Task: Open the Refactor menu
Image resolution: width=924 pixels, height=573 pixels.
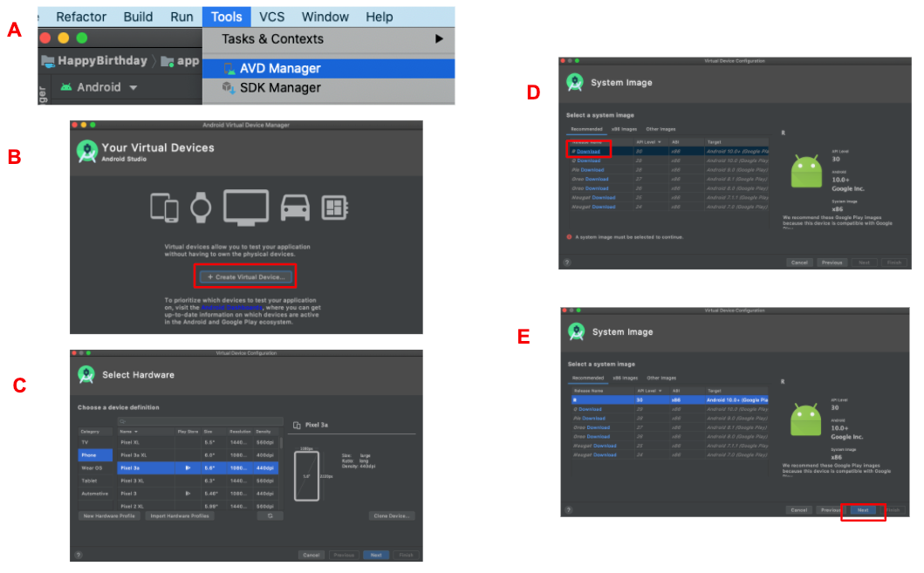Action: 81,17
